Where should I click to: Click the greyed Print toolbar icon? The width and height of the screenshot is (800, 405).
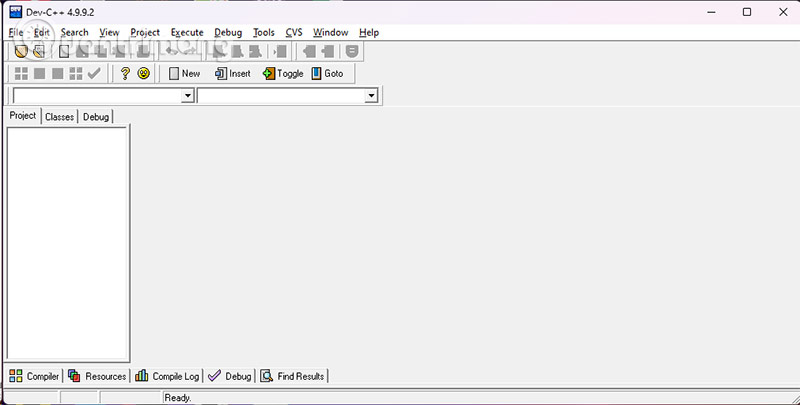(x=143, y=52)
